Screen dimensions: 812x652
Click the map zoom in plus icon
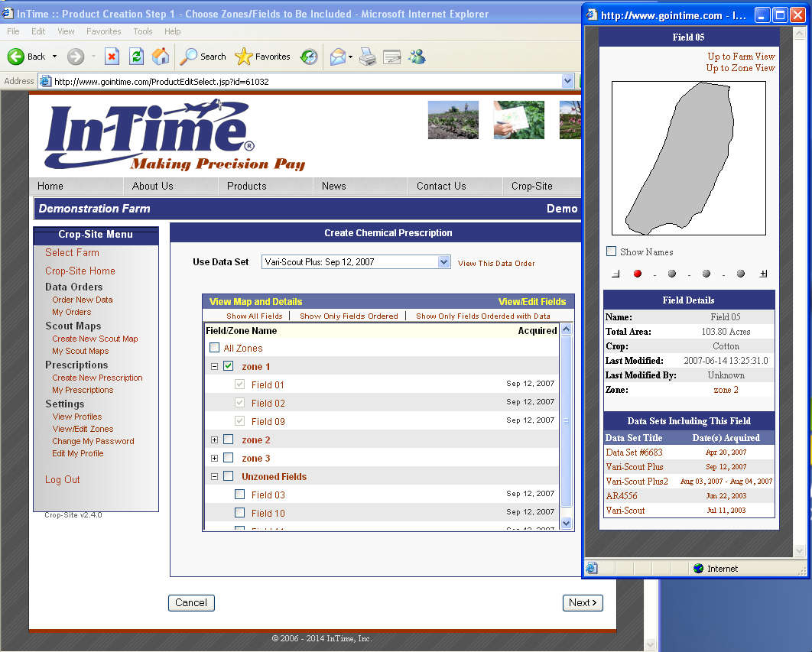(763, 274)
